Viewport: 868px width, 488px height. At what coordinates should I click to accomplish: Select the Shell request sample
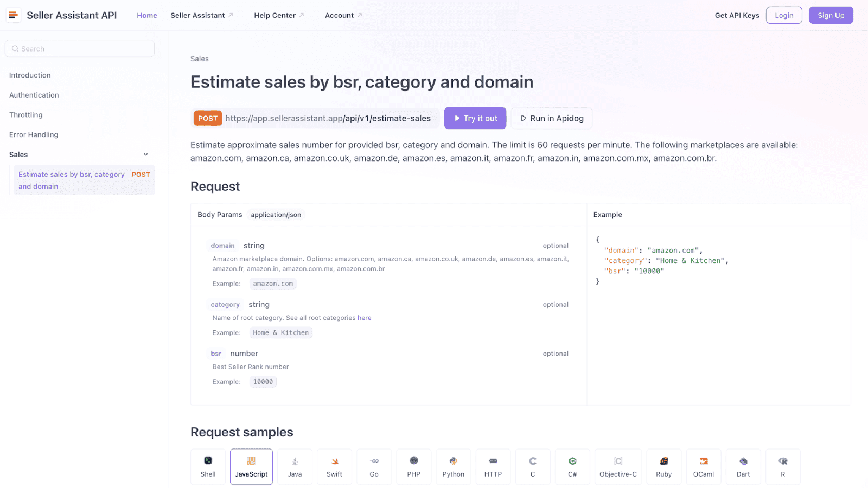click(207, 466)
